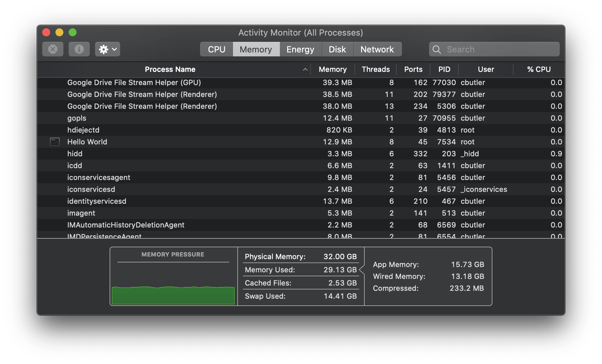Click the _iconservices user cell
The height and width of the screenshot is (364, 602).
[x=484, y=189]
